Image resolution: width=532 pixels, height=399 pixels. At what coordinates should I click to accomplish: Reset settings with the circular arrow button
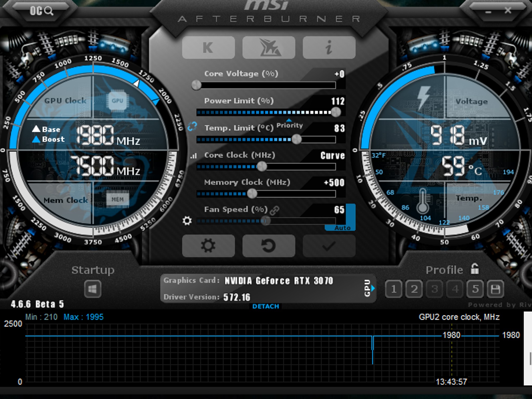[x=269, y=246]
